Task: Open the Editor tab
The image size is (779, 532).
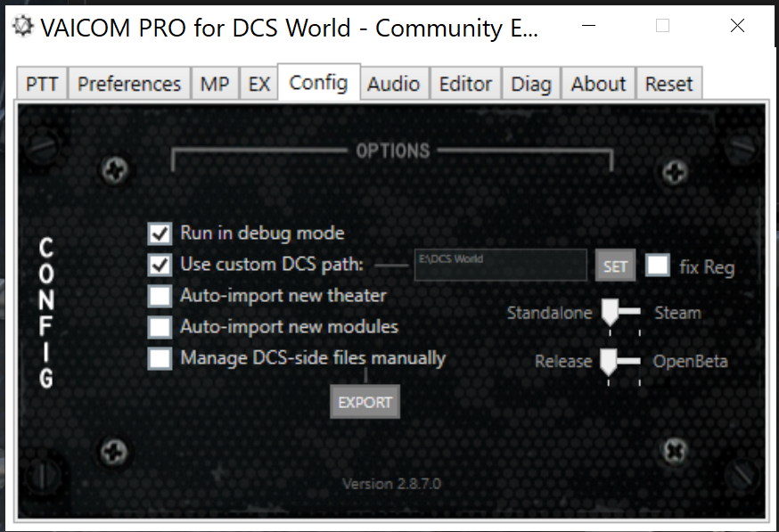Action: [465, 84]
